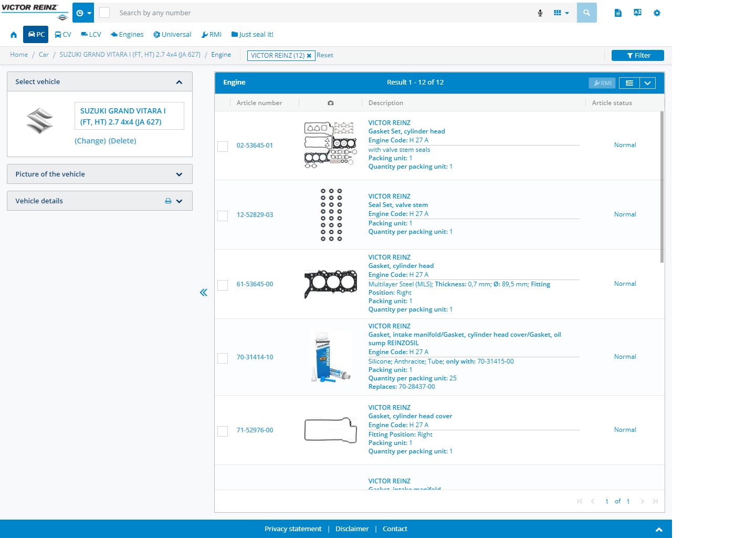Screen dimensions: 756x538
Task: Tick the checkbox for article 71-52976-00
Action: (223, 431)
